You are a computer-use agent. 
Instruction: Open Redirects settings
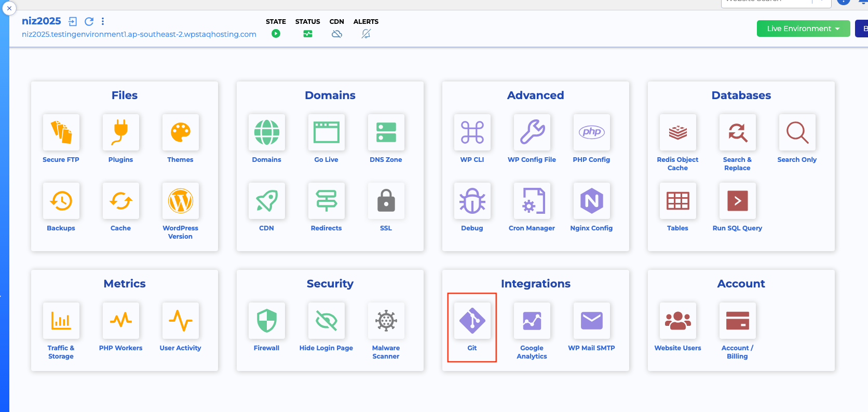327,201
